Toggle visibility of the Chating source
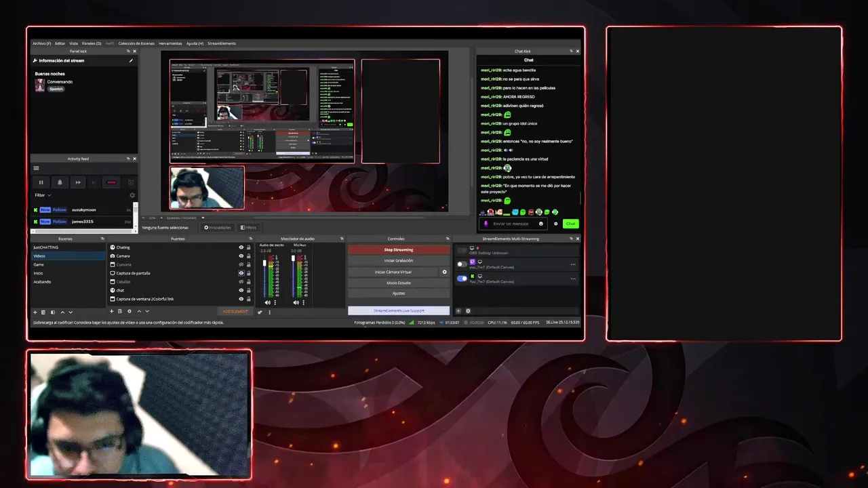Viewport: 868px width, 488px height. [x=241, y=247]
